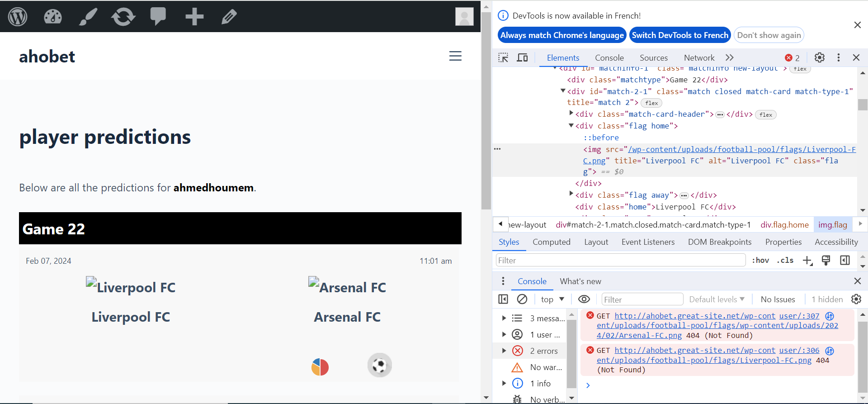Expand the 3 messages group
Screen dimensions: 868x404
point(504,318)
